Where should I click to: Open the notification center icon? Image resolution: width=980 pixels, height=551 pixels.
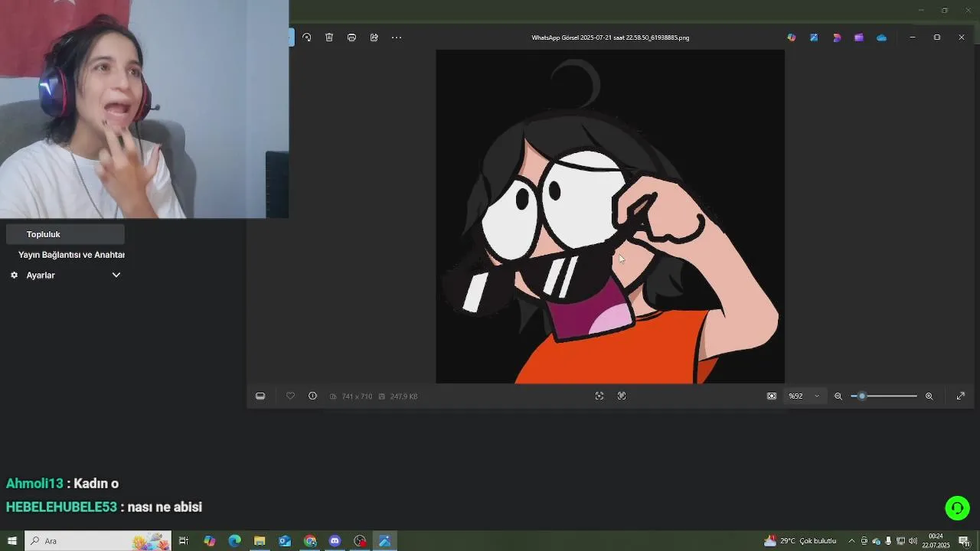pos(964,541)
